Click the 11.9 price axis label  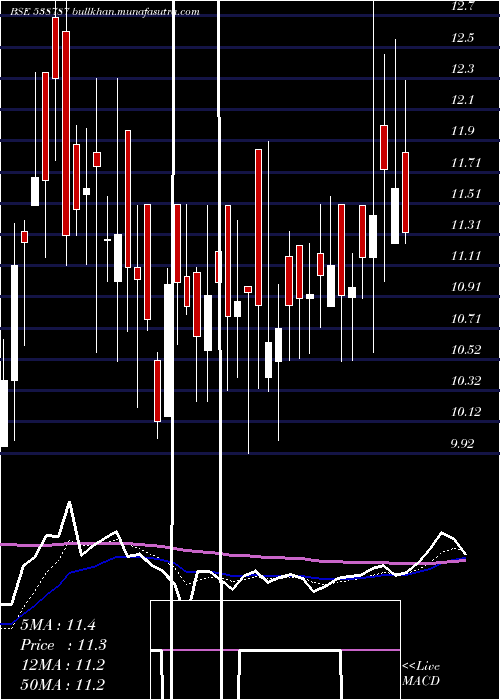point(462,131)
